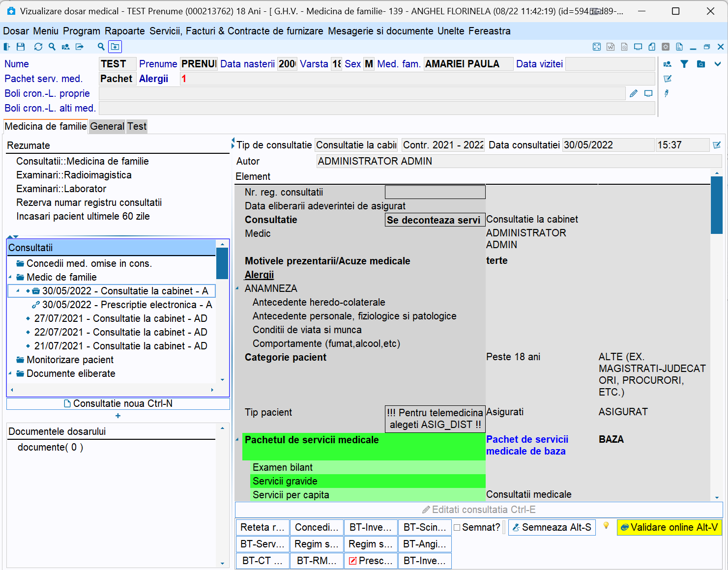728x570 pixels.
Task: Click the monitor icon in top right toolbar
Action: (638, 47)
